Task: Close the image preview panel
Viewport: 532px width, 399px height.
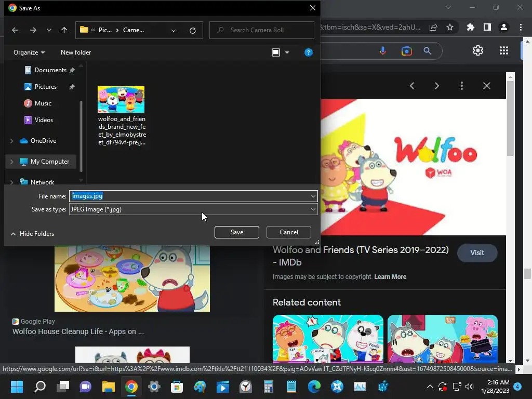Action: click(x=487, y=86)
